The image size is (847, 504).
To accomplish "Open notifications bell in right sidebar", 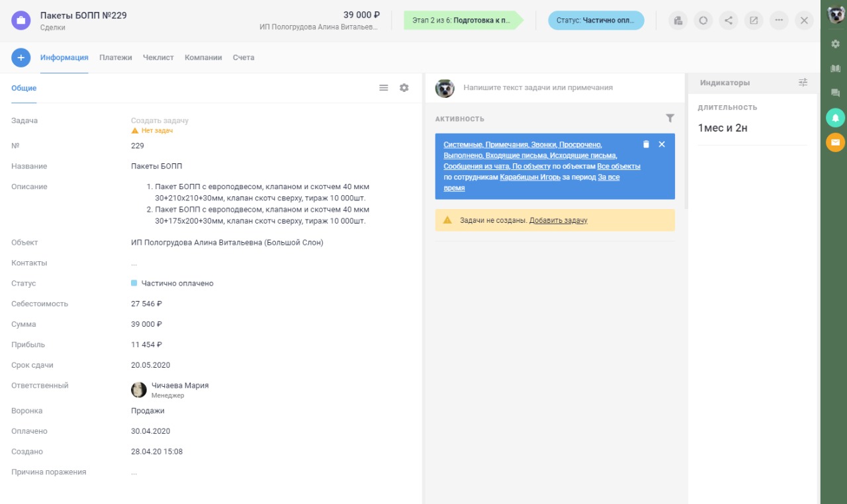I will click(835, 118).
